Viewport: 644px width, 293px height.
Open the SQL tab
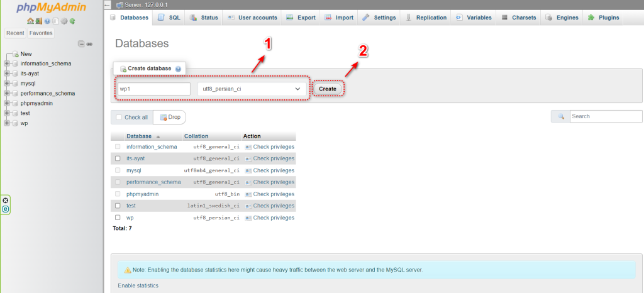tap(169, 18)
